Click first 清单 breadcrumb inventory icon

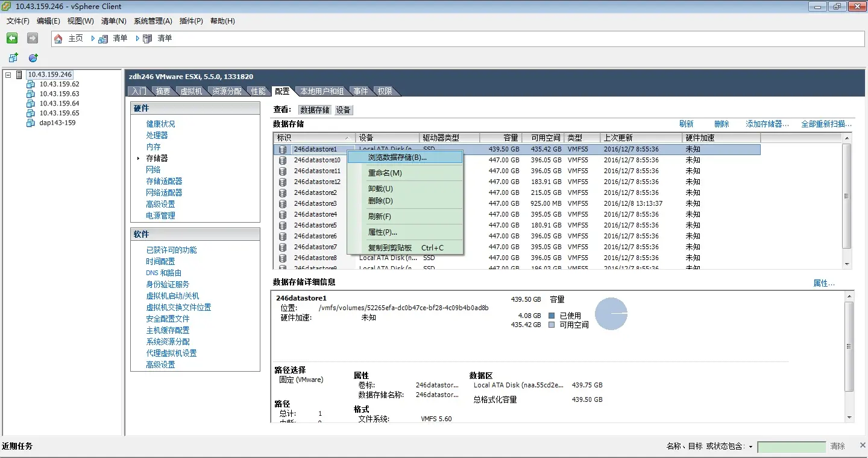[103, 39]
